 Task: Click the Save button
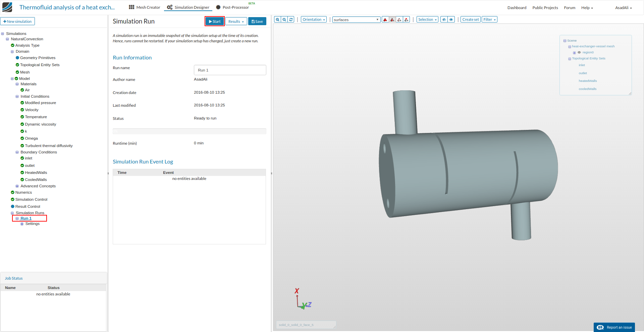(257, 21)
